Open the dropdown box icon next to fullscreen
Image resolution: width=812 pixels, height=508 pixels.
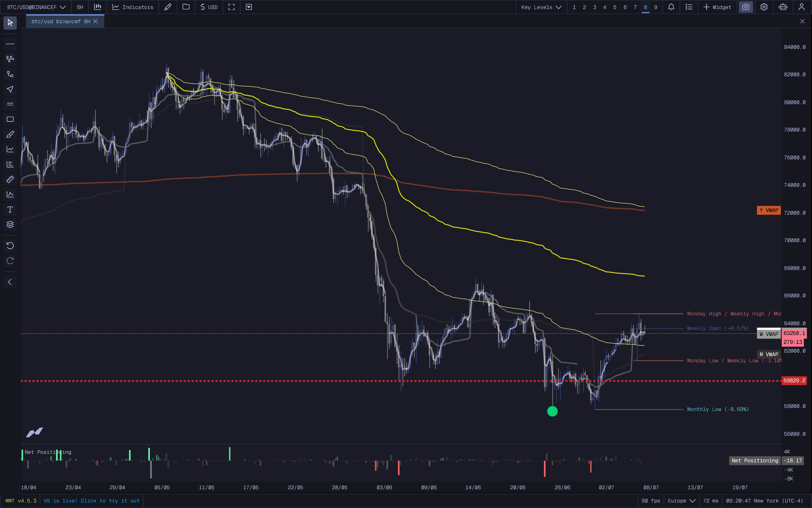coord(249,7)
